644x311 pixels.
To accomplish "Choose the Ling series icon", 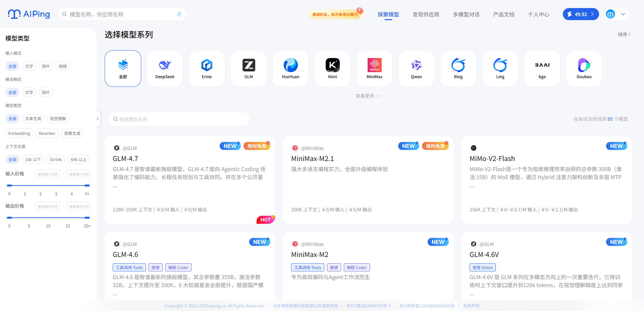I will 500,65.
